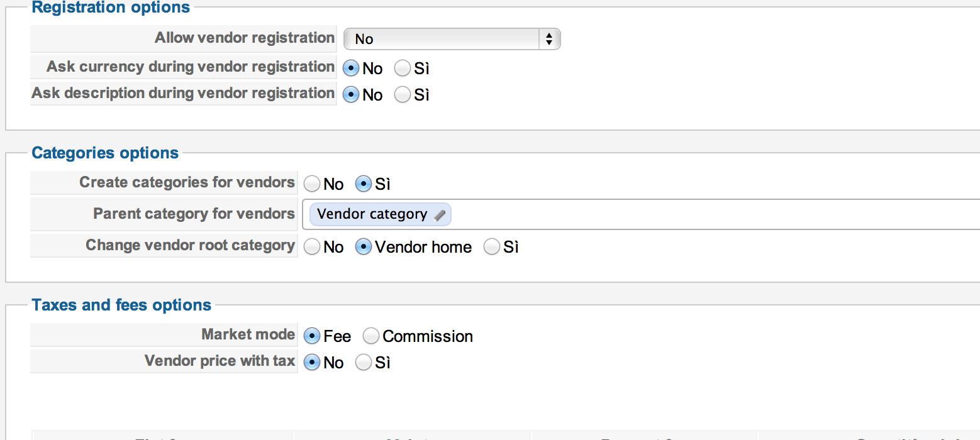980x440 pixels.
Task: Set Change vendor root category to Sì
Action: 492,247
